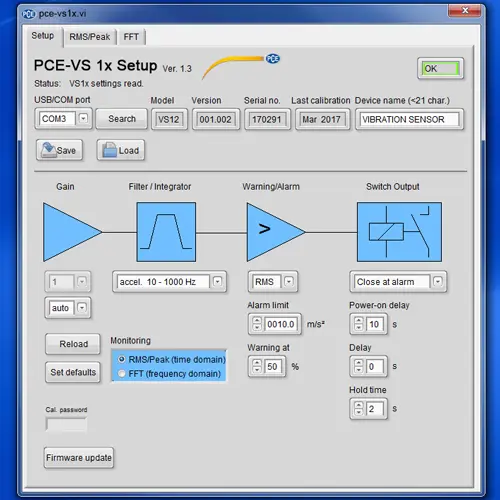Click the Search button
500x500 pixels.
(x=122, y=119)
